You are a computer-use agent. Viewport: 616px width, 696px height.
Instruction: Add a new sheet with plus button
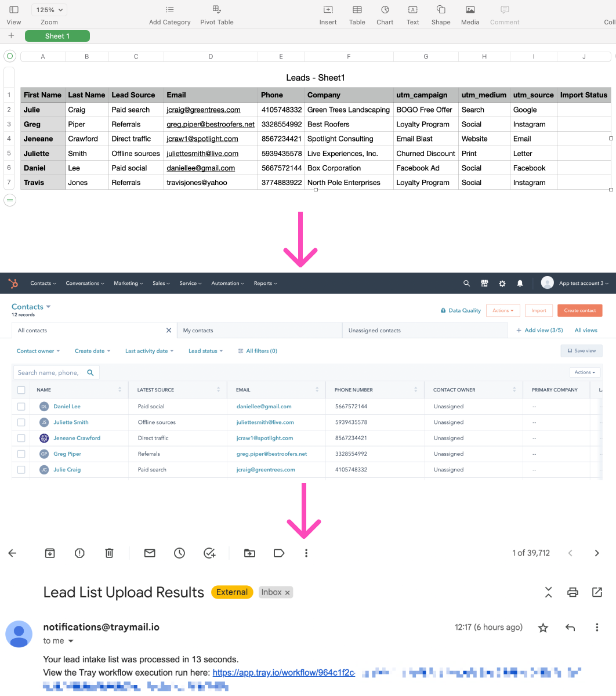[x=11, y=36]
